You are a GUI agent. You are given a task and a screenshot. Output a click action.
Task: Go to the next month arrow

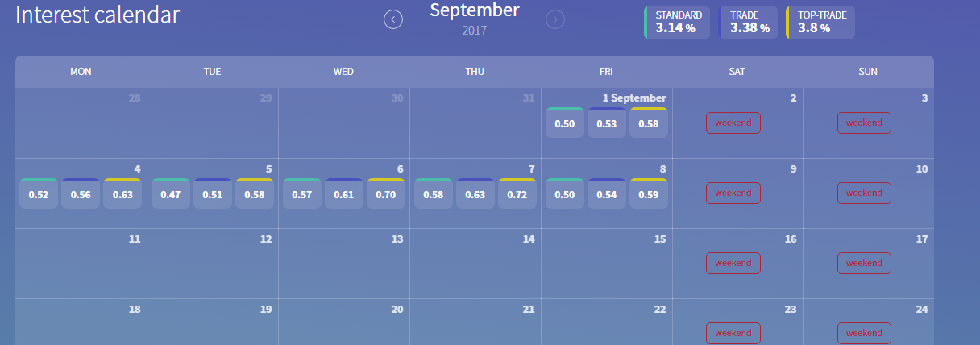click(x=555, y=19)
